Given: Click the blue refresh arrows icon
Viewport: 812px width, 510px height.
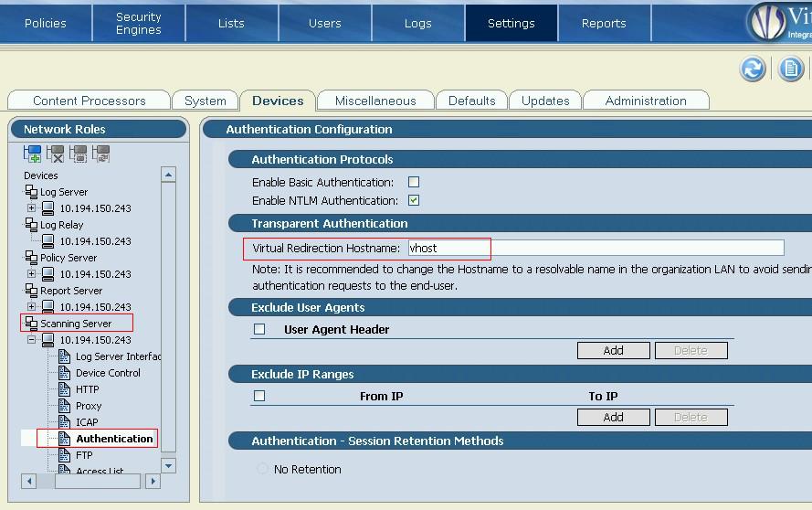Looking at the screenshot, I should tap(753, 69).
